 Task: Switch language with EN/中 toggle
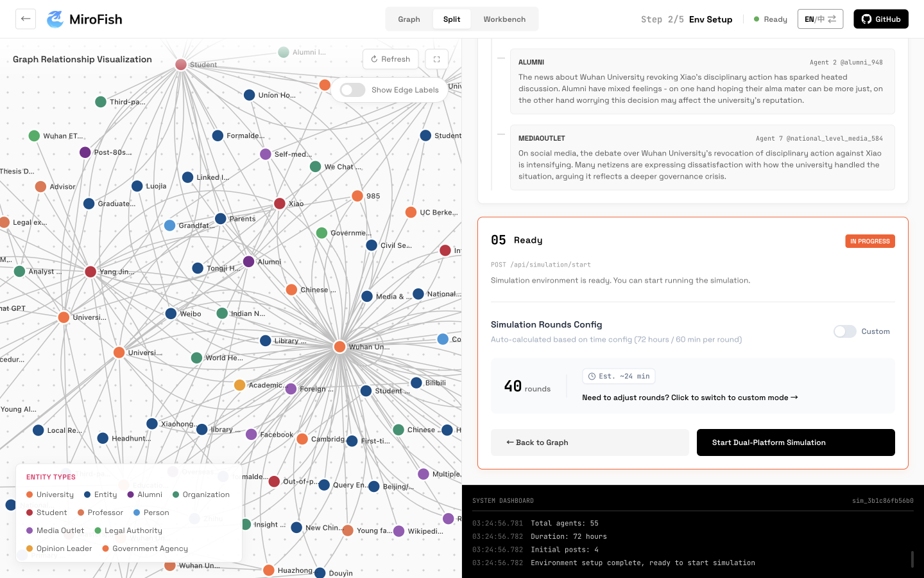click(820, 19)
